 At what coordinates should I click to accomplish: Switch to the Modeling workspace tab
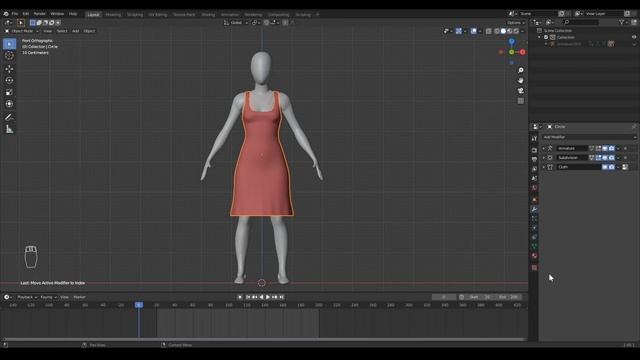tap(113, 14)
